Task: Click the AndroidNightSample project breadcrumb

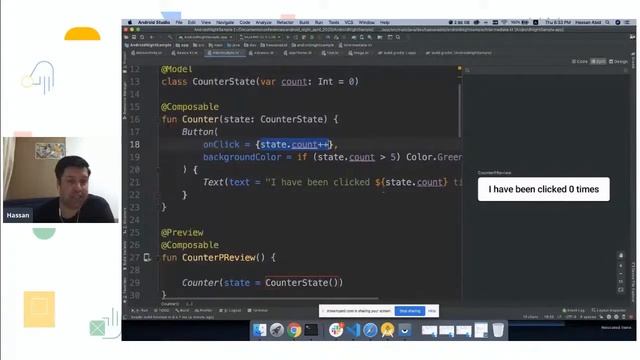Action: pos(149,45)
